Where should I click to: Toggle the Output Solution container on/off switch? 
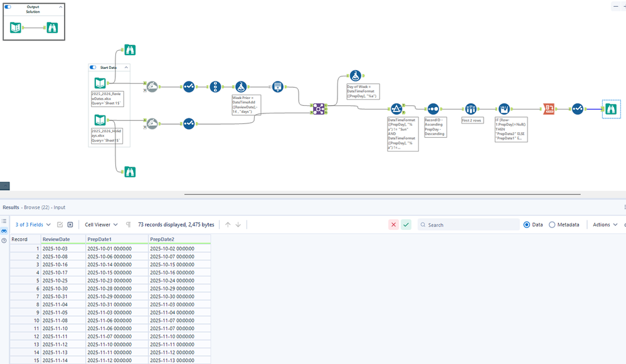point(8,7)
